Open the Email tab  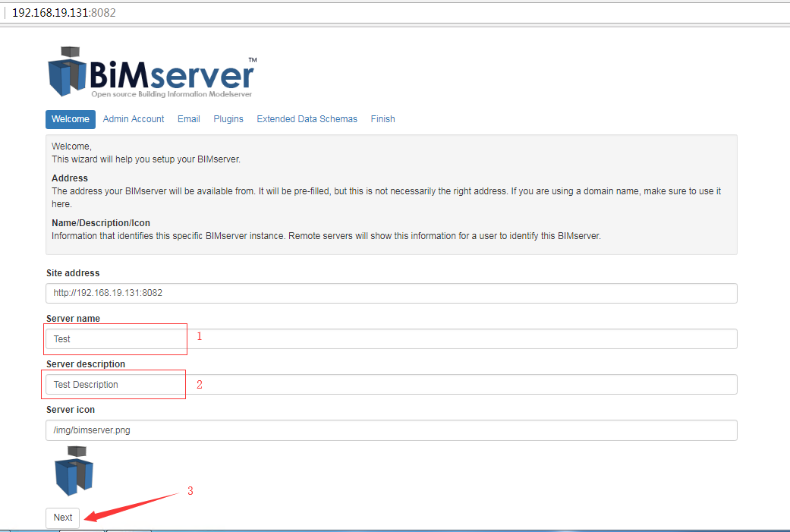[189, 119]
